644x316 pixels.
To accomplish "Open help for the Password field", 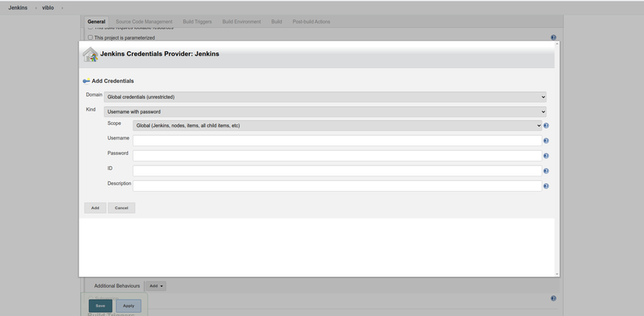I will pos(546,156).
